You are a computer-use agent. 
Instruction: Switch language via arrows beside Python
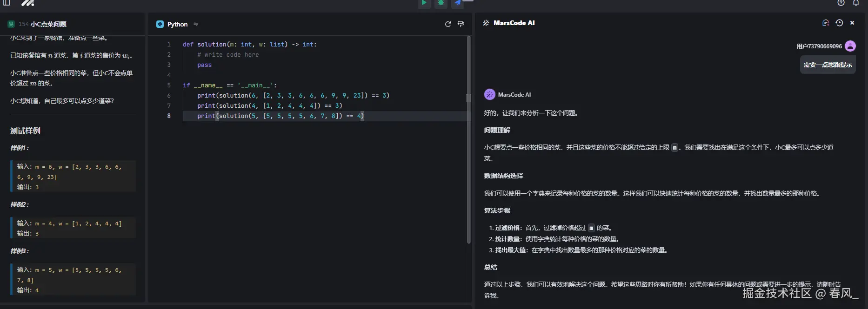click(x=196, y=24)
